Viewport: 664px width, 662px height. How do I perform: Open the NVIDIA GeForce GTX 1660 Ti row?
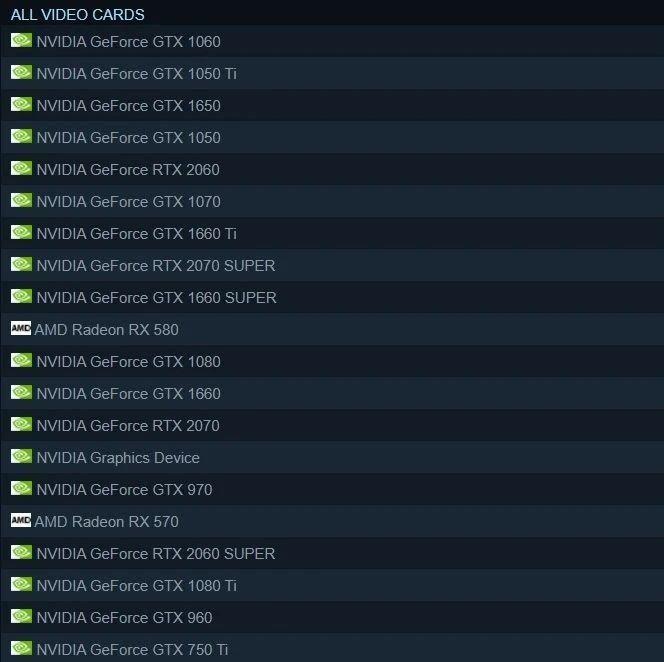[x=332, y=233]
